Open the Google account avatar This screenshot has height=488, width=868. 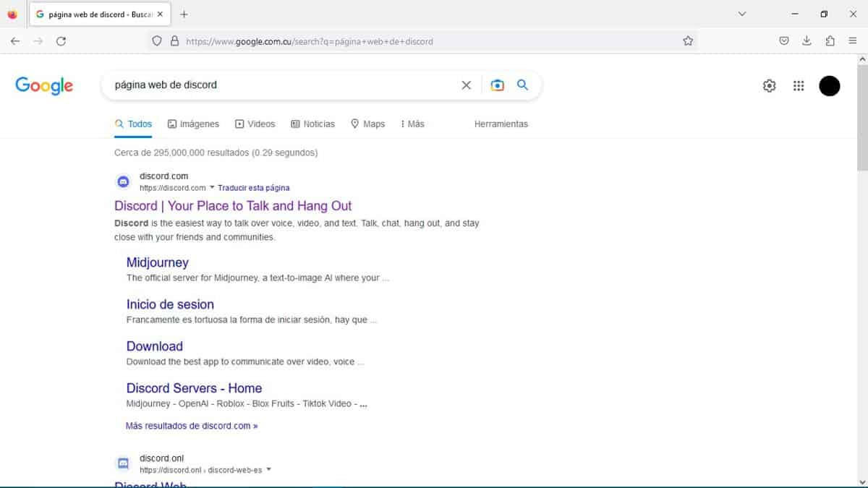tap(830, 86)
